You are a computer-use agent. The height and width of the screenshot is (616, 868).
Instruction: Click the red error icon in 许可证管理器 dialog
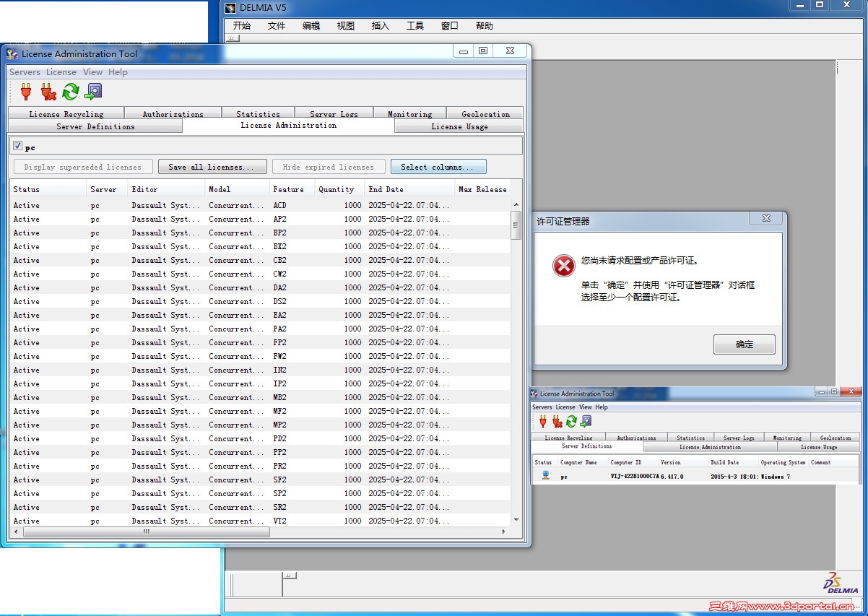(563, 266)
